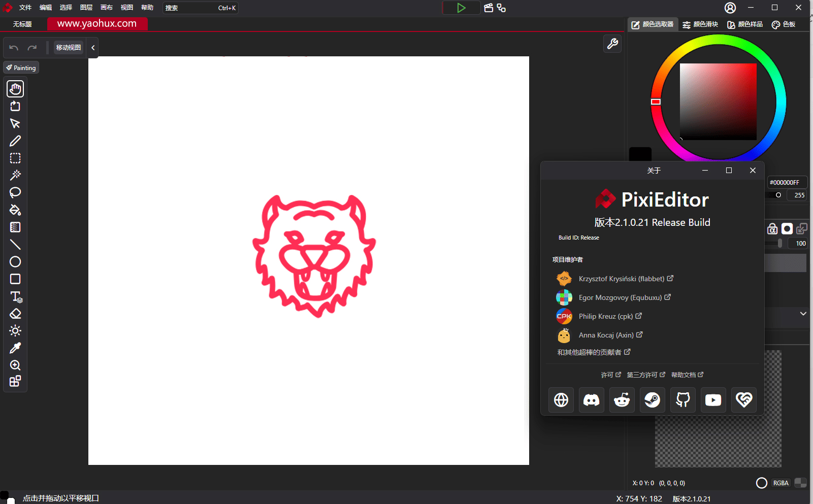The image size is (813, 504).
Task: Open the 图层 menu
Action: [86, 8]
